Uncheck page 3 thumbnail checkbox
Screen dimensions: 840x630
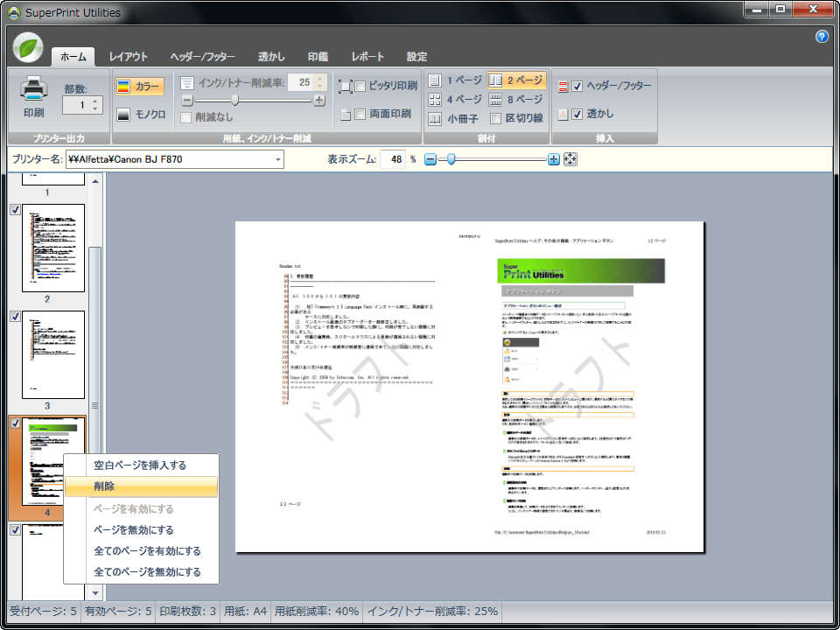[16, 317]
